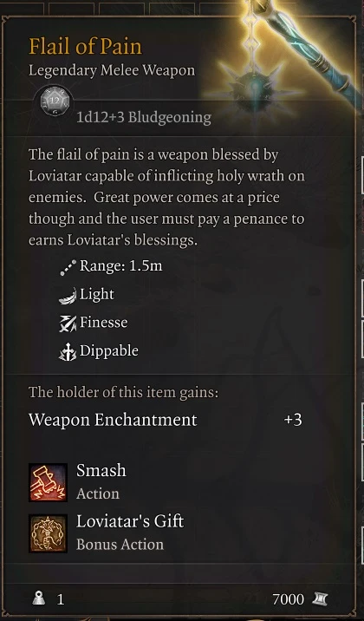
Task: Click the Smash action icon
Action: click(x=48, y=482)
